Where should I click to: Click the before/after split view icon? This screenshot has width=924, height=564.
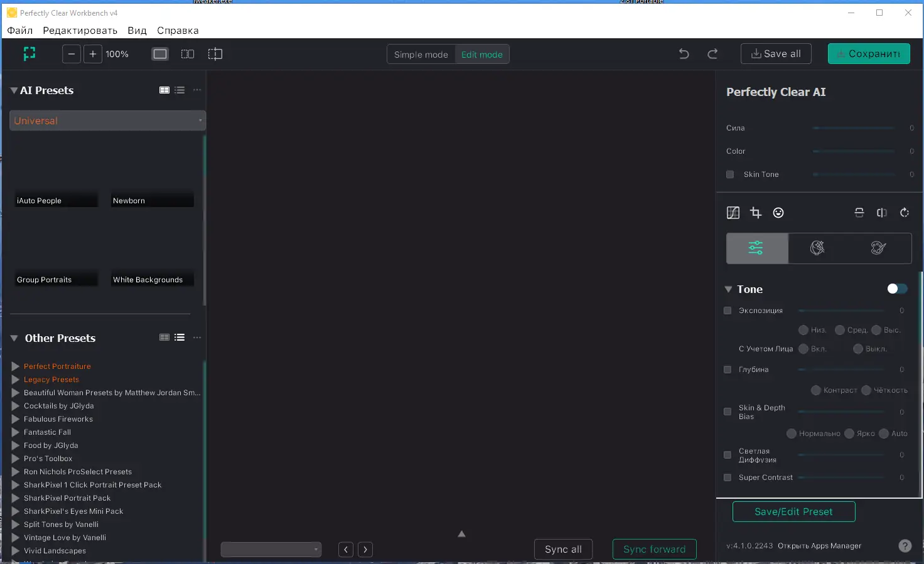pyautogui.click(x=859, y=213)
